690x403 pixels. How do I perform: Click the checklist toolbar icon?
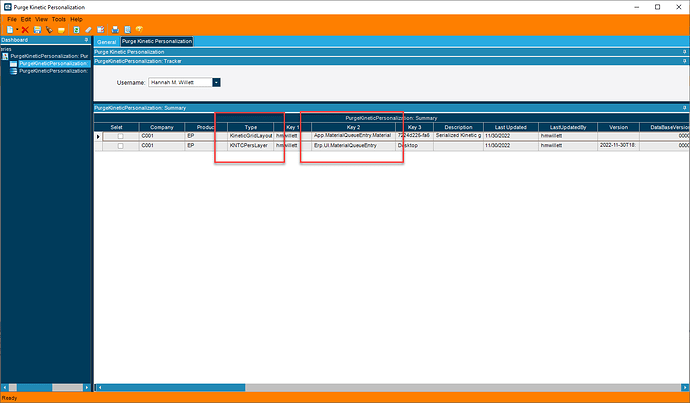101,30
